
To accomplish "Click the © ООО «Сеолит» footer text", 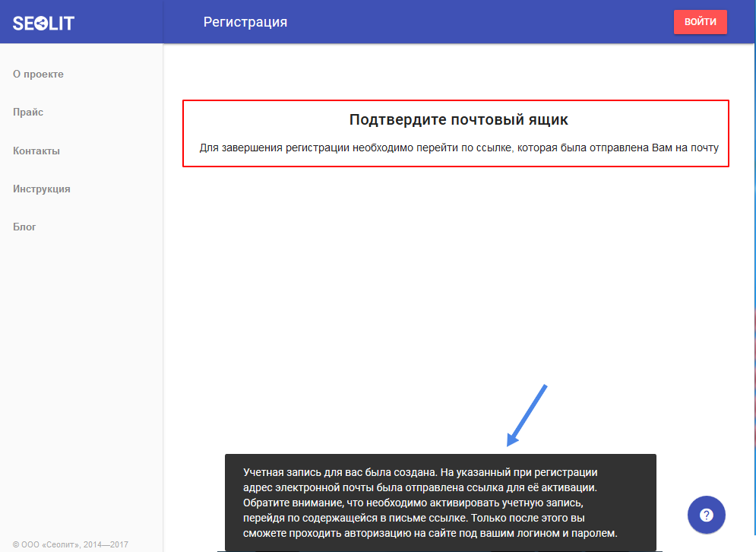I will click(71, 544).
